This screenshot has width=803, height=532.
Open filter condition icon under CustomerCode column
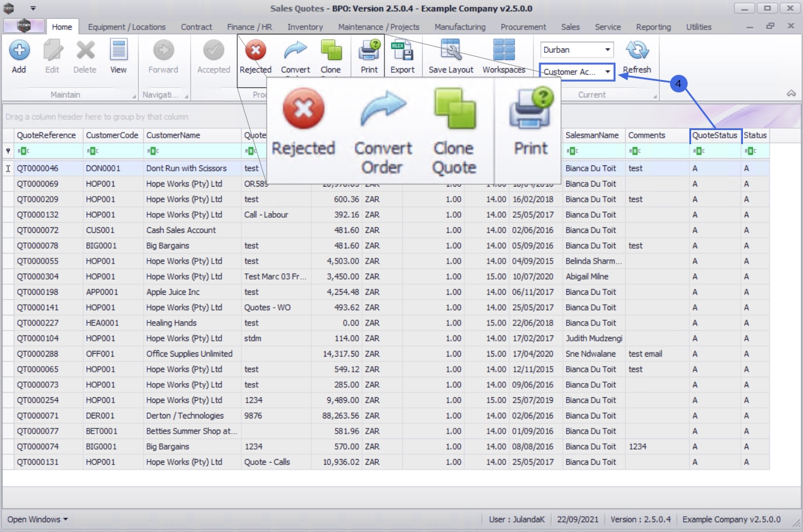[x=92, y=151]
